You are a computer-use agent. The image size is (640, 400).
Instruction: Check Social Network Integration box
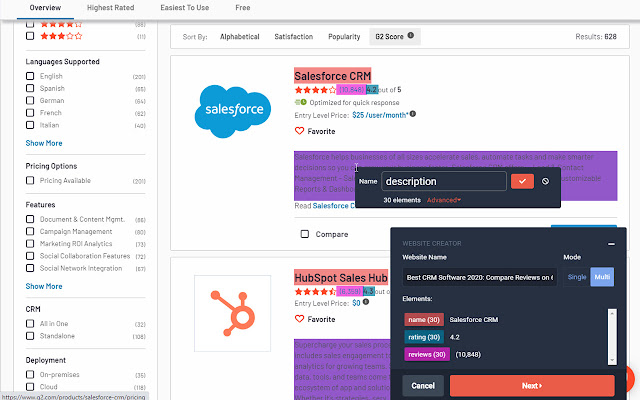30,268
